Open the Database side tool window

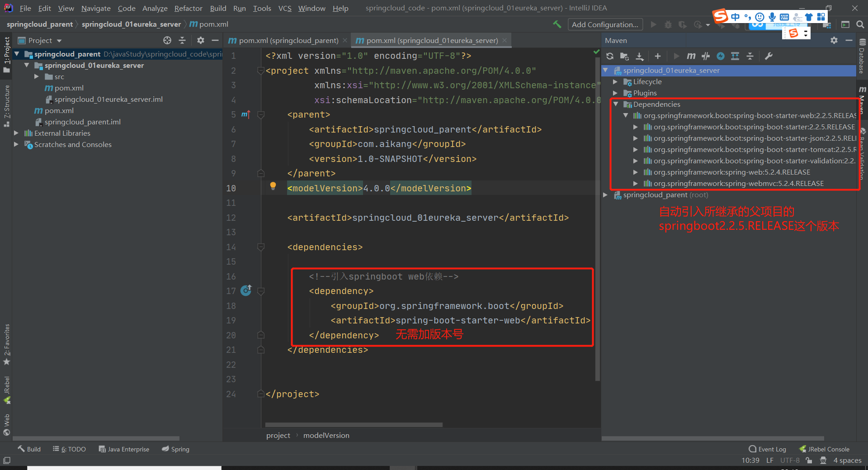click(862, 57)
